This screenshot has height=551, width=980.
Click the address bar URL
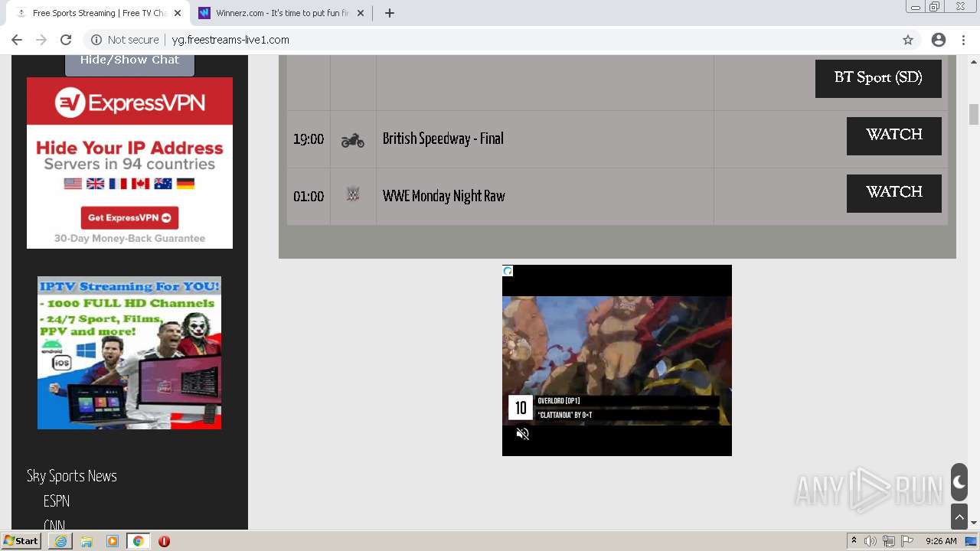pyautogui.click(x=230, y=40)
